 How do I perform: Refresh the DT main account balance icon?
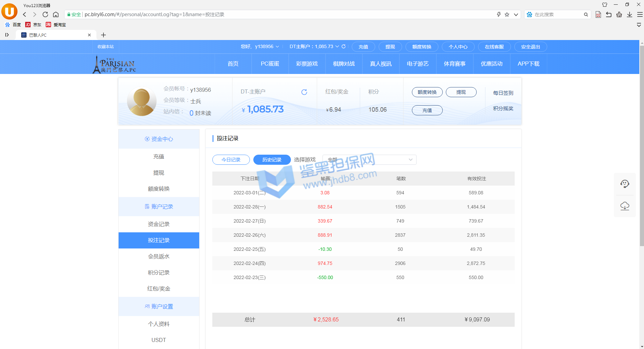(304, 92)
